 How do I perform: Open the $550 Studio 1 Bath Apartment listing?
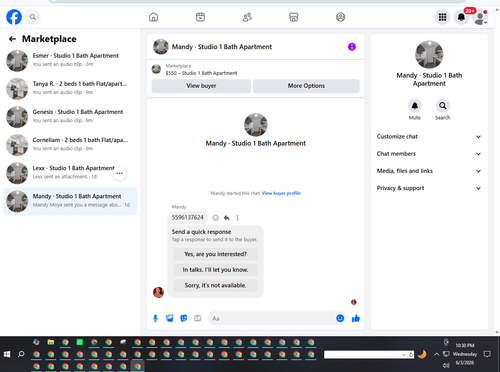(x=201, y=73)
